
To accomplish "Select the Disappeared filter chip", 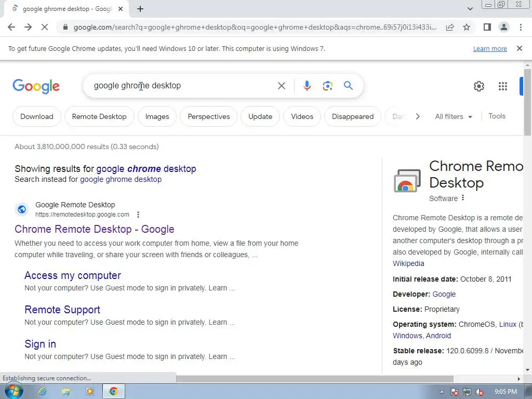I will 353,116.
